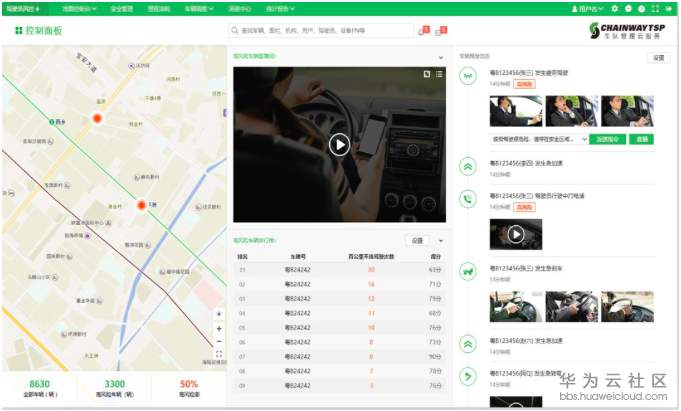Open first fatigue driving photo thumbnail
This screenshot has width=681, height=411.
pyautogui.click(x=516, y=111)
